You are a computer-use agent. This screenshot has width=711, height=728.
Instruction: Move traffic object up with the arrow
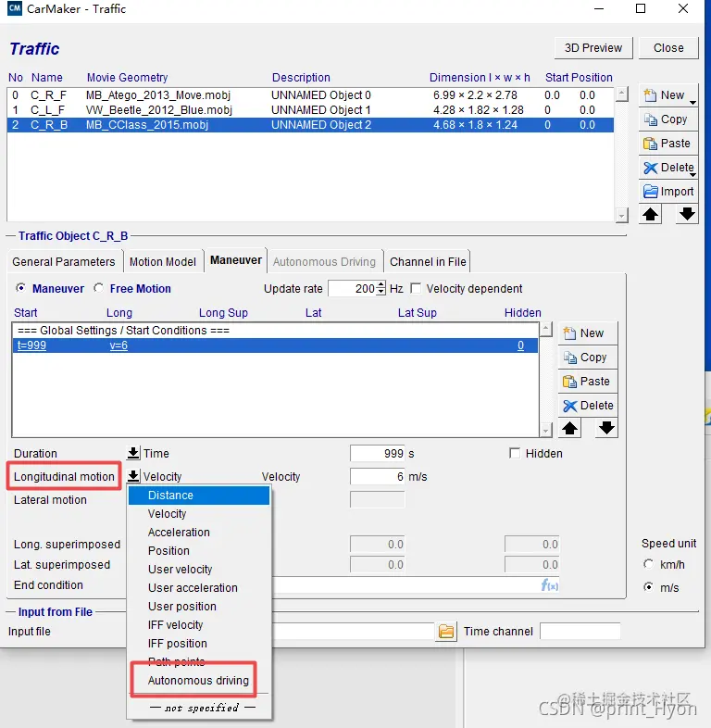point(650,215)
